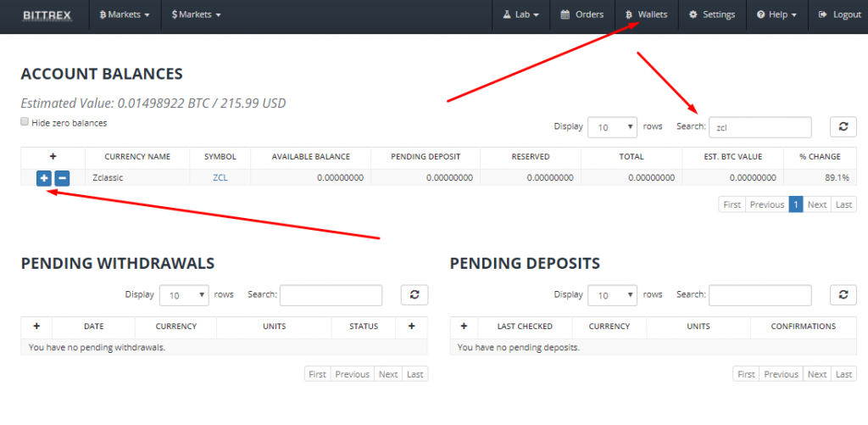Screen dimensions: 868x425
Task: Go to Settings in the navbar
Action: pyautogui.click(x=712, y=15)
